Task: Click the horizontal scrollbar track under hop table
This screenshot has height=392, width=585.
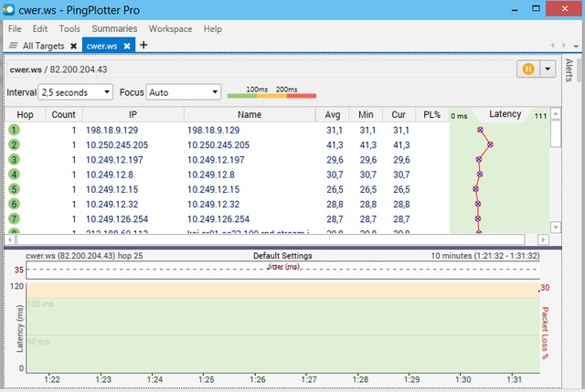Action: pos(271,239)
